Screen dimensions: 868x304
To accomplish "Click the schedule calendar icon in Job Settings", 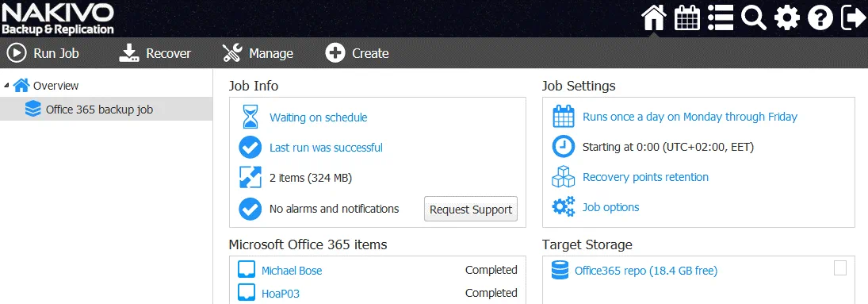I will click(564, 117).
